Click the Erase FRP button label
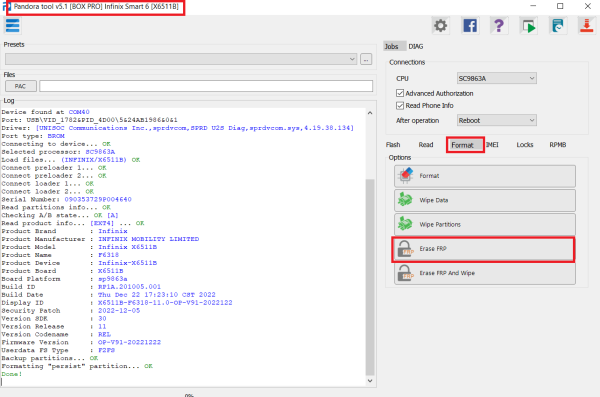The image size is (600, 397). 433,248
